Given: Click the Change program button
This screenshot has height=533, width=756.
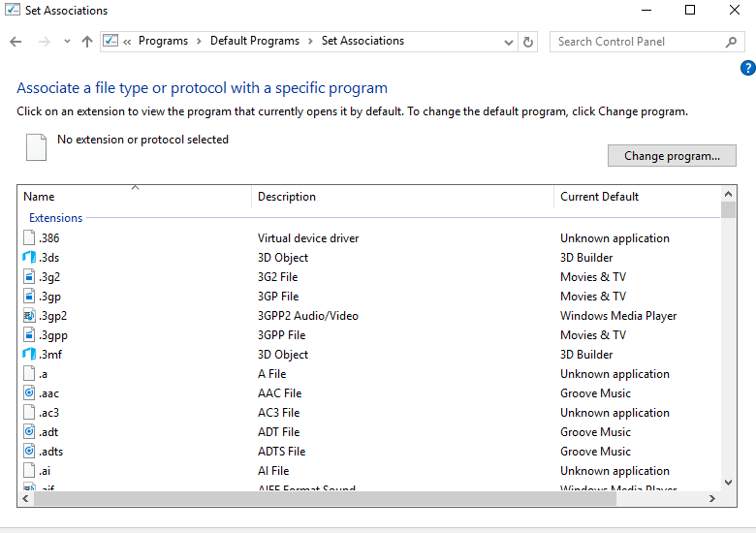Looking at the screenshot, I should click(x=672, y=156).
